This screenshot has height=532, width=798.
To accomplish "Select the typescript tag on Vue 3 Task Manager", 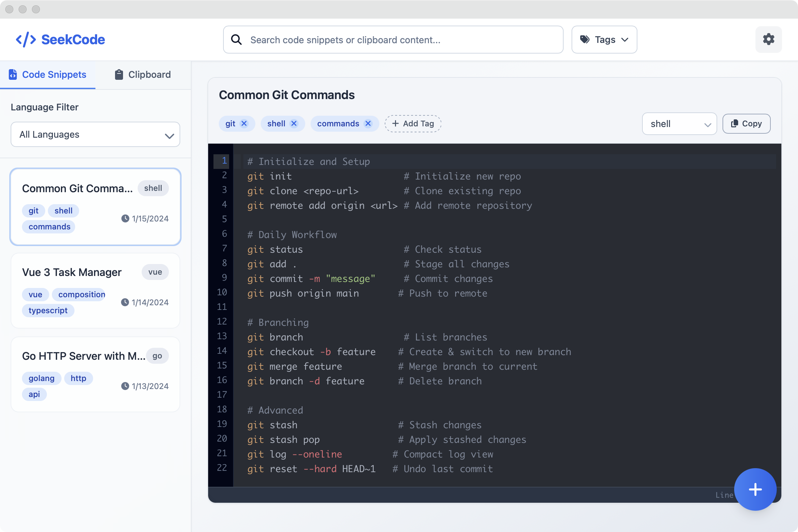I will [x=48, y=310].
